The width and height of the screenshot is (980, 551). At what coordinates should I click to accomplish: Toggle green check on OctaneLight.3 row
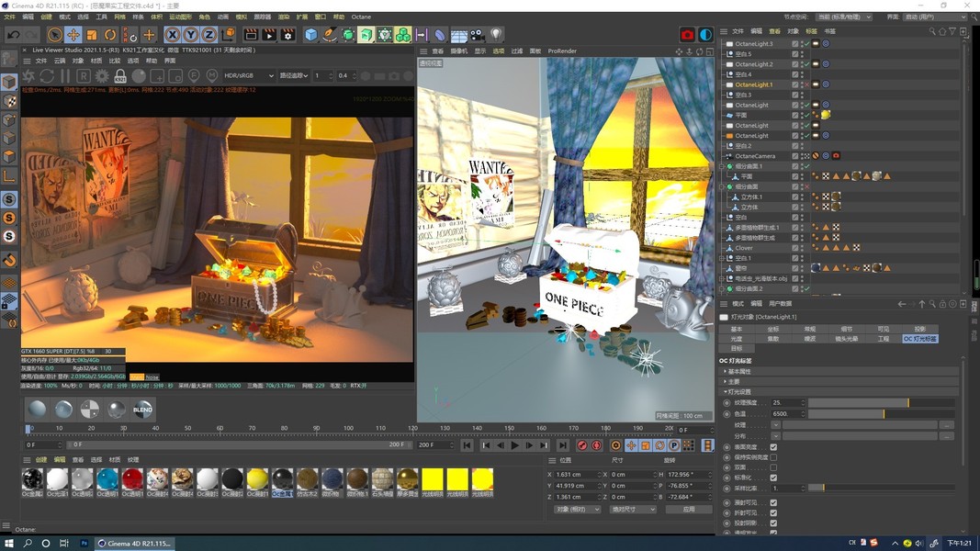(x=807, y=44)
